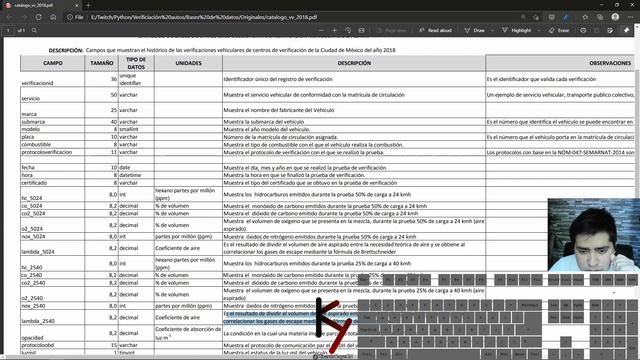640x360 pixels.
Task: Fit the PDF to page width
Action: click(x=361, y=30)
